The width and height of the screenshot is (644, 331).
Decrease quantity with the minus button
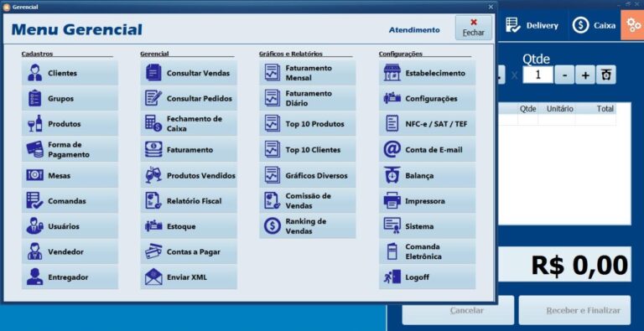(564, 75)
